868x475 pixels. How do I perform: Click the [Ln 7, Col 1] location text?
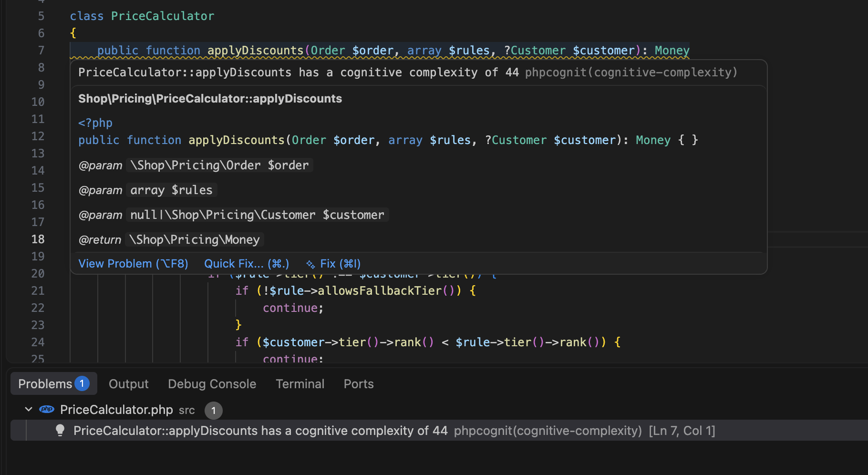[682, 431]
